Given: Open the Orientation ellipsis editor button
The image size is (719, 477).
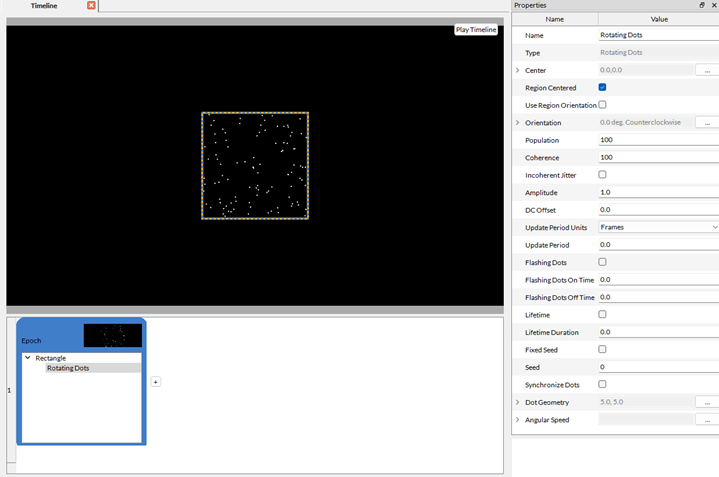Looking at the screenshot, I should click(x=706, y=122).
